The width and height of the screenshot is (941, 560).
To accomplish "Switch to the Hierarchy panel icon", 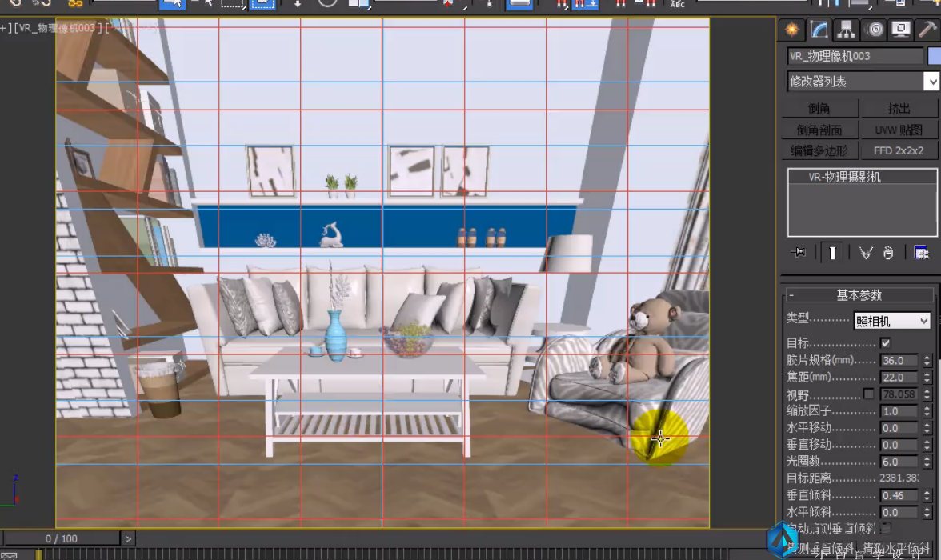I will [x=847, y=30].
